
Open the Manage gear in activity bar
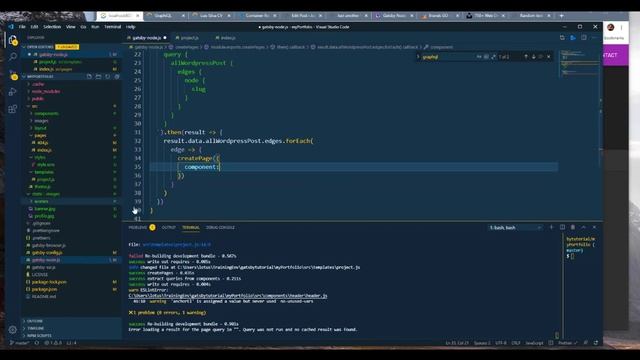[13, 329]
